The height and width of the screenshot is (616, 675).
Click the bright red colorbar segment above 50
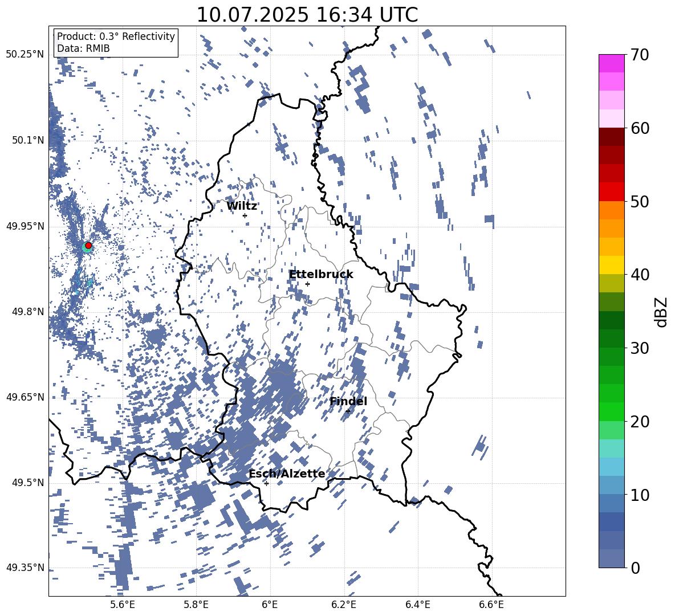click(x=611, y=192)
